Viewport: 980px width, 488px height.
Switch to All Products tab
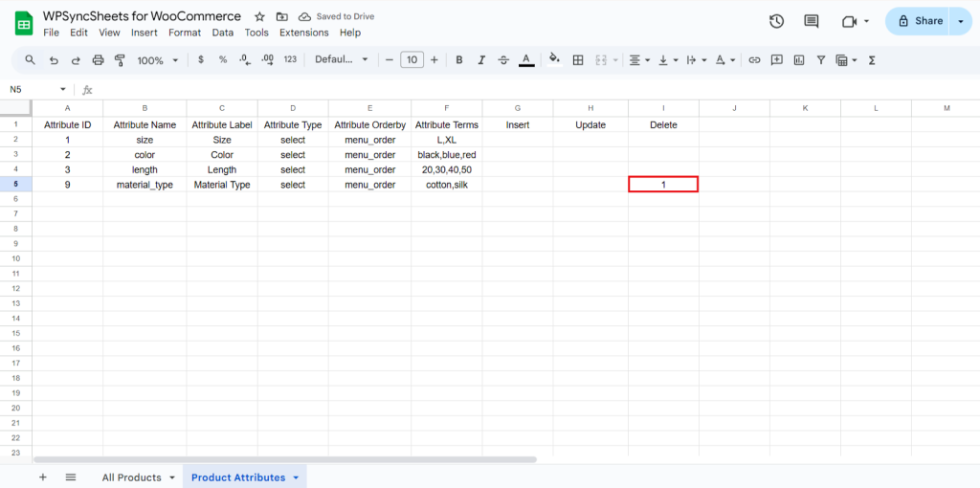[x=132, y=477]
